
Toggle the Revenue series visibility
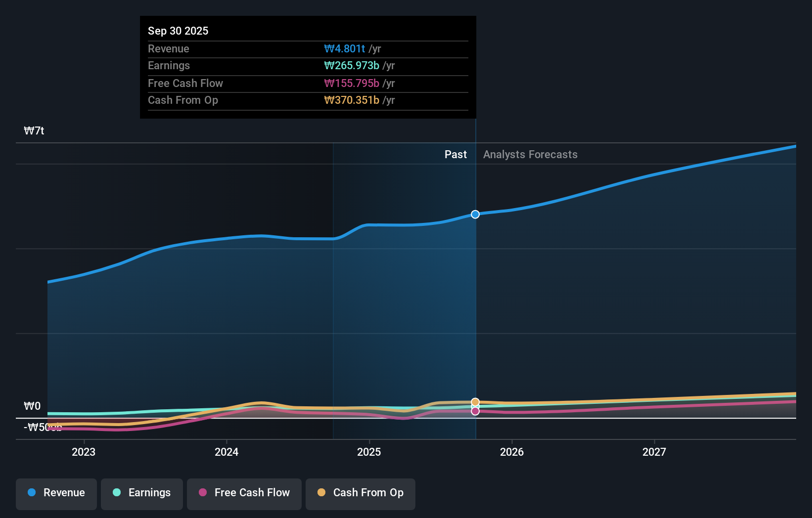coord(56,494)
